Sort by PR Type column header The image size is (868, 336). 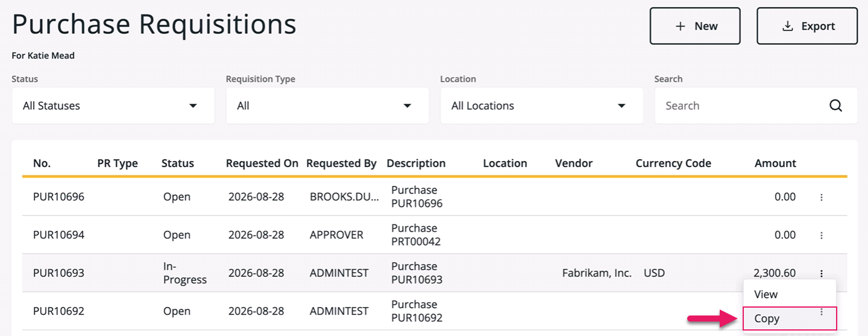[x=118, y=163]
